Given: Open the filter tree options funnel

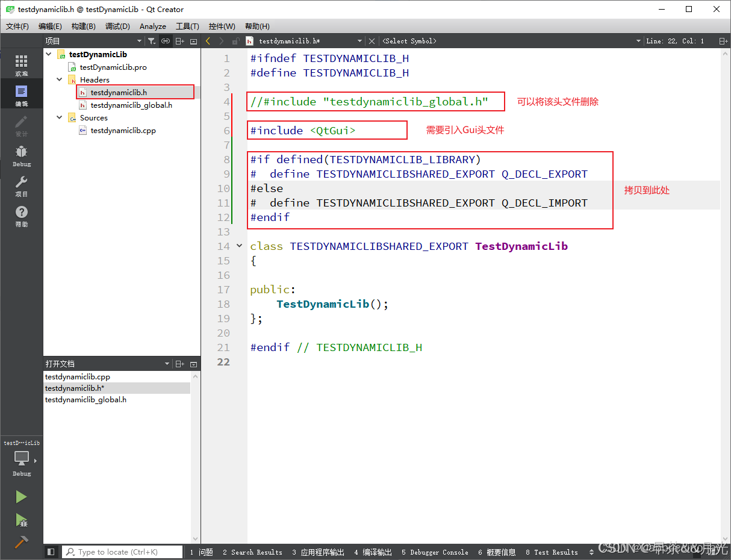Looking at the screenshot, I should (x=152, y=41).
